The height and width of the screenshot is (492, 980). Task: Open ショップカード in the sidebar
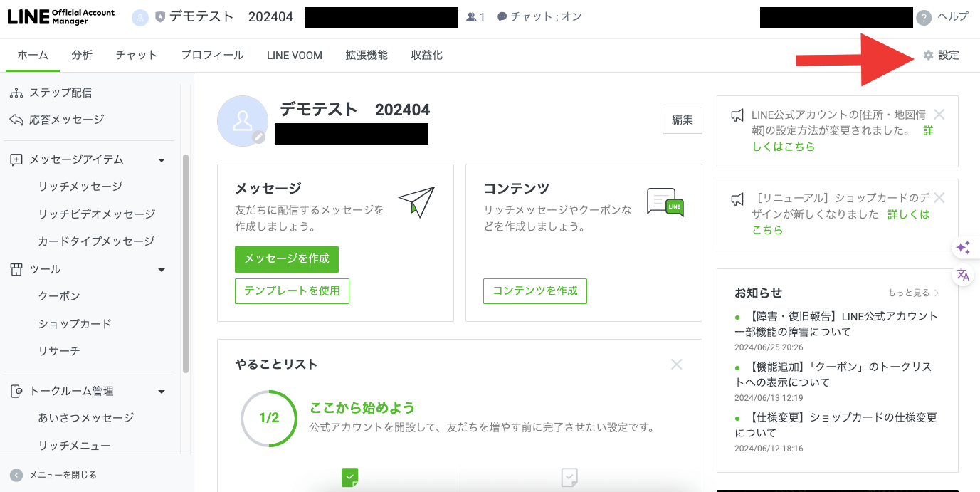(x=75, y=324)
